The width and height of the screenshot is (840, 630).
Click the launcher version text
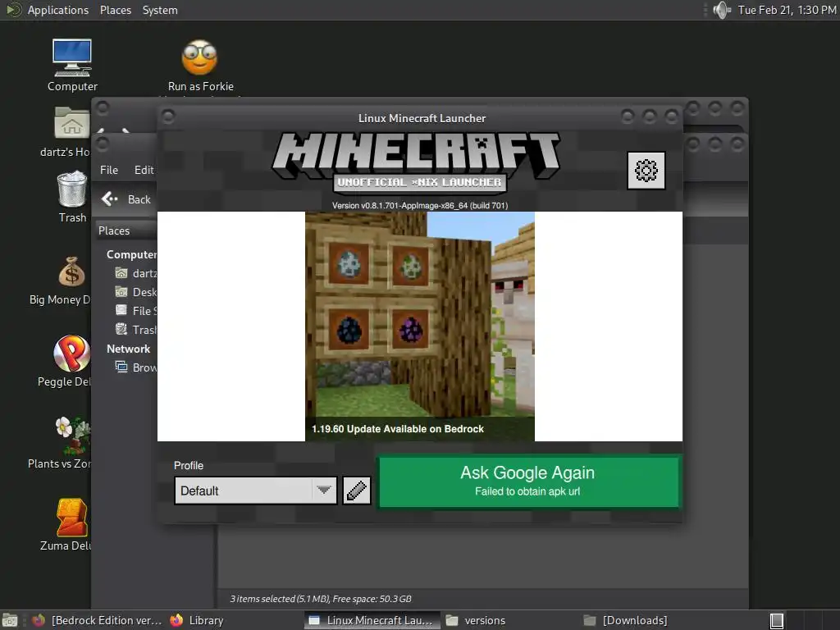tap(420, 206)
